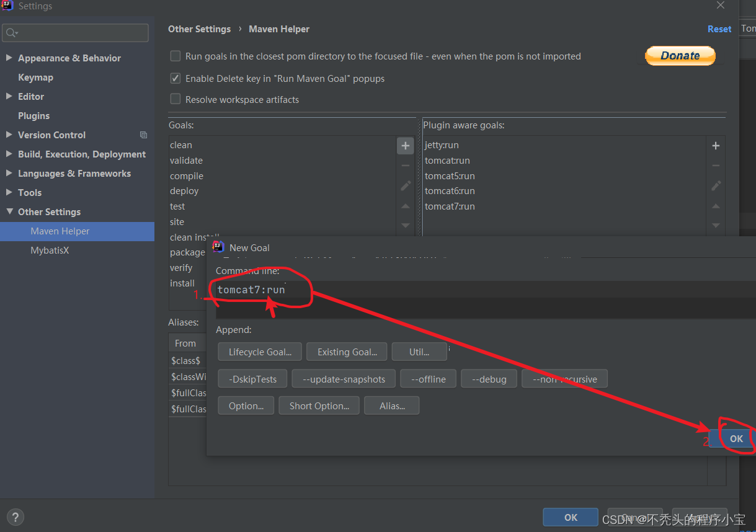Select Maven Helper in the sidebar

[x=77, y=231]
